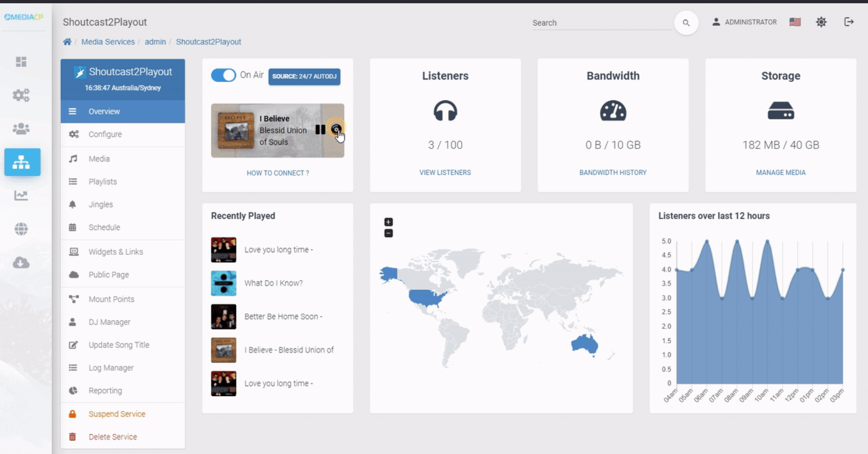Click the What Do I Know? album thumbnail
868x454 pixels.
[224, 283]
